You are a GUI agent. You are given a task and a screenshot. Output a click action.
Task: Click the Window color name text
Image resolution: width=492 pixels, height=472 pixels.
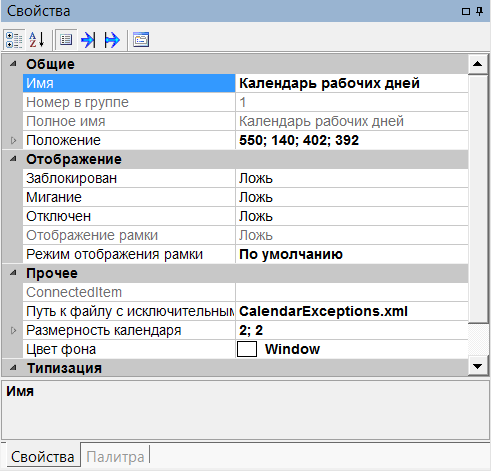tap(292, 349)
